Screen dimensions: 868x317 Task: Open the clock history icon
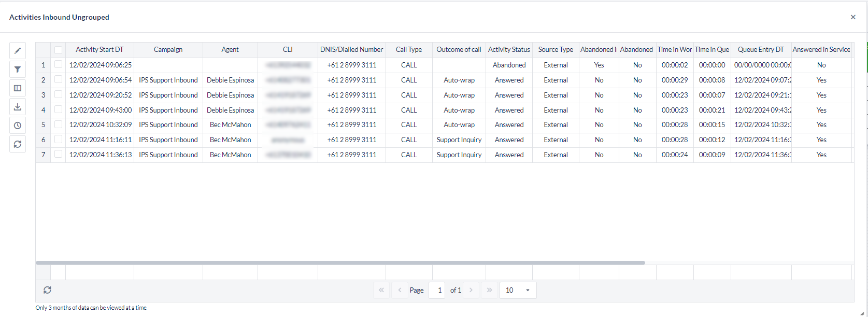pos(18,126)
